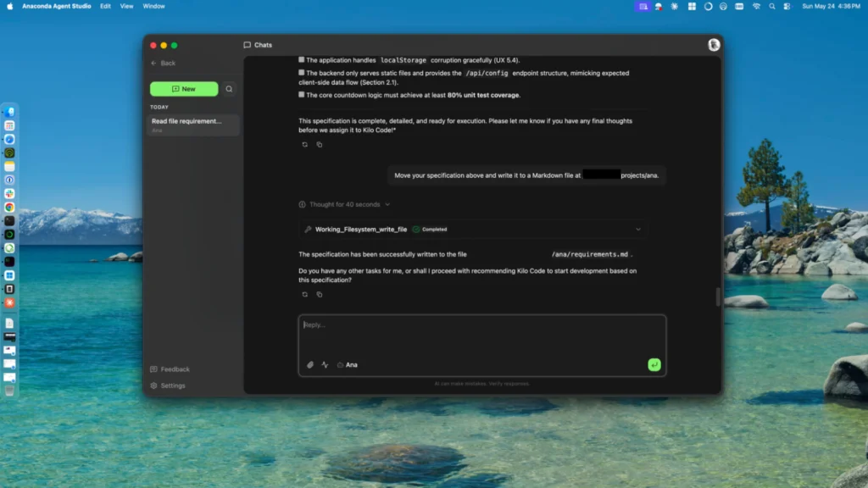The width and height of the screenshot is (868, 488).
Task: Open the Anaconda Agent Studio menu
Action: tap(57, 6)
